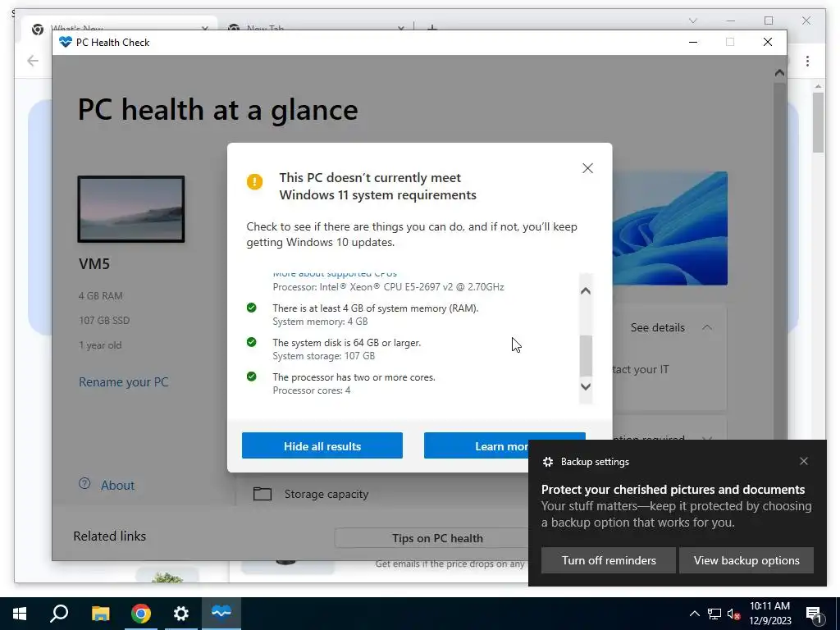
Task: Open File Explorer from taskbar
Action: pos(100,614)
